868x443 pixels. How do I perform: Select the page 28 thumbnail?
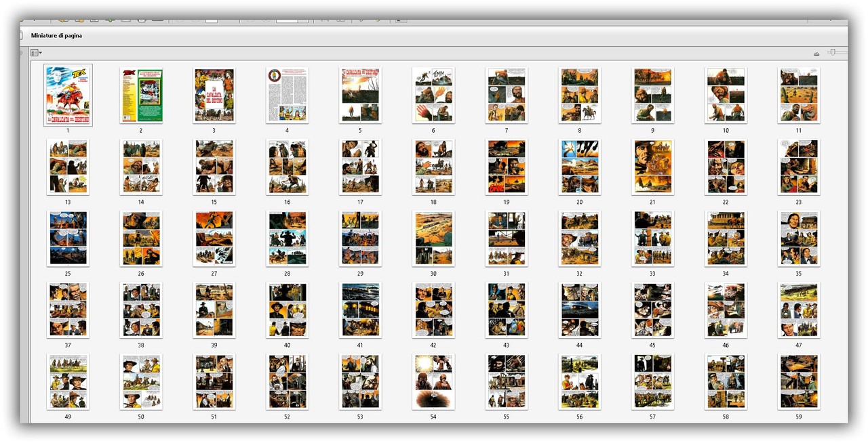287,238
